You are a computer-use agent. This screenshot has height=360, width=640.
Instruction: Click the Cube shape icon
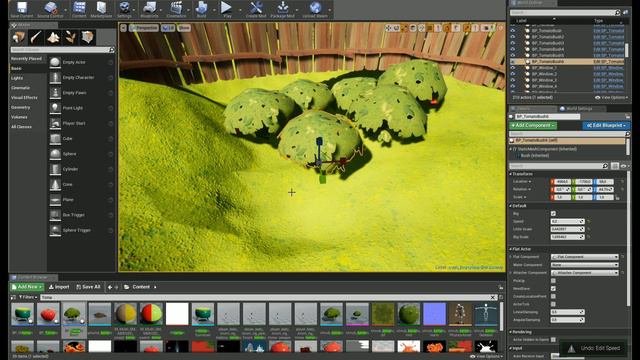pyautogui.click(x=55, y=139)
